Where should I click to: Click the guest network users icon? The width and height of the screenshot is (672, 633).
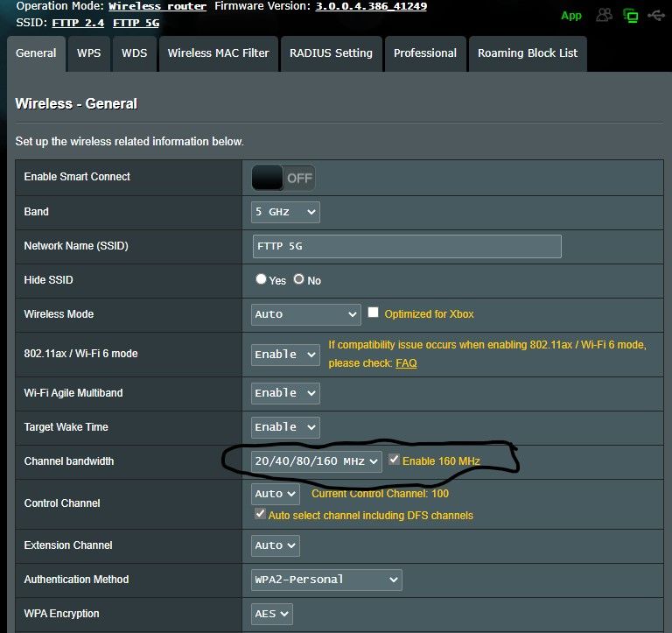[604, 15]
